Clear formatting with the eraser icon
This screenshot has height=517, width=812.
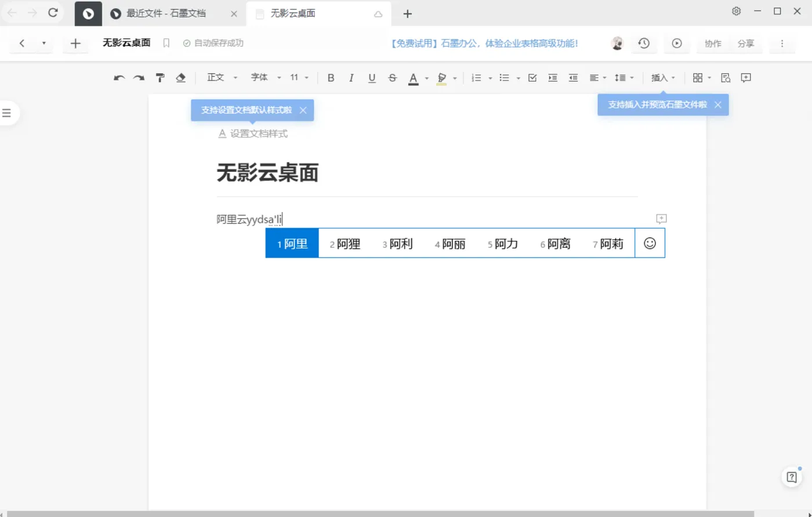(180, 78)
